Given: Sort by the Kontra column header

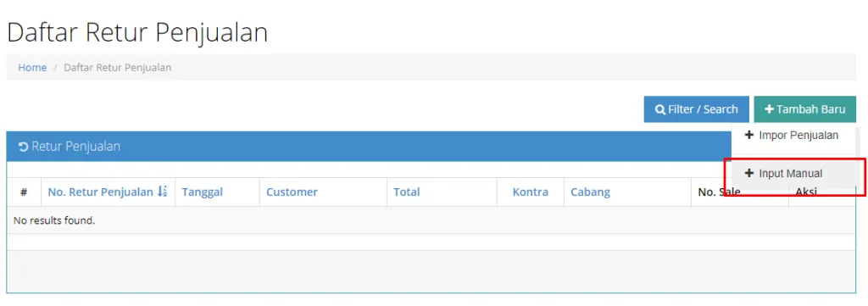Looking at the screenshot, I should point(531,192).
